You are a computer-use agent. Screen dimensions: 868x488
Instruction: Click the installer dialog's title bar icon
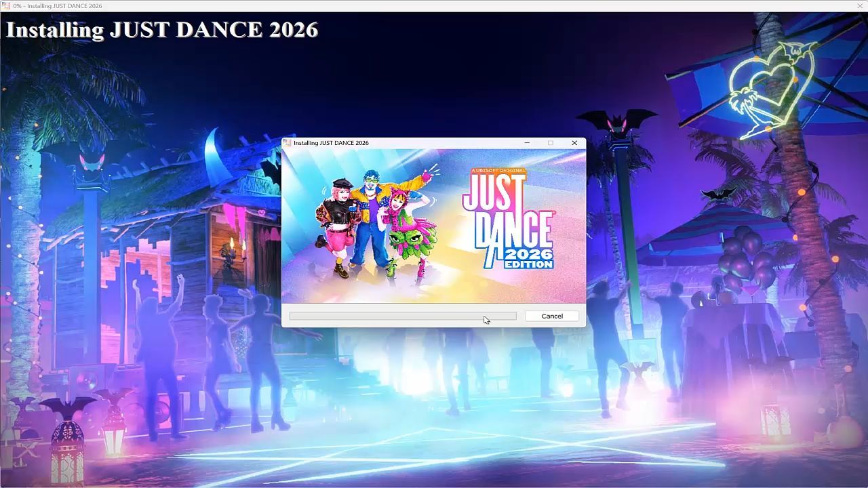point(287,143)
